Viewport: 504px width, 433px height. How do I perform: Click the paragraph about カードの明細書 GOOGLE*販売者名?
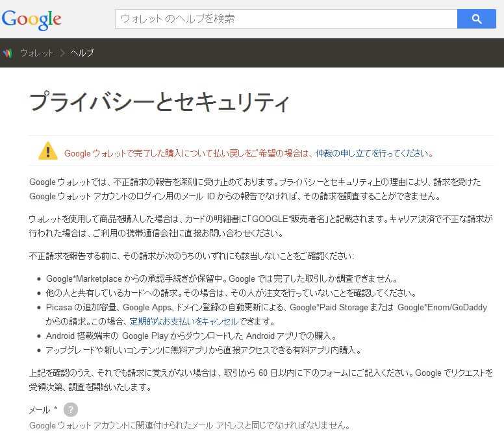[x=260, y=226]
